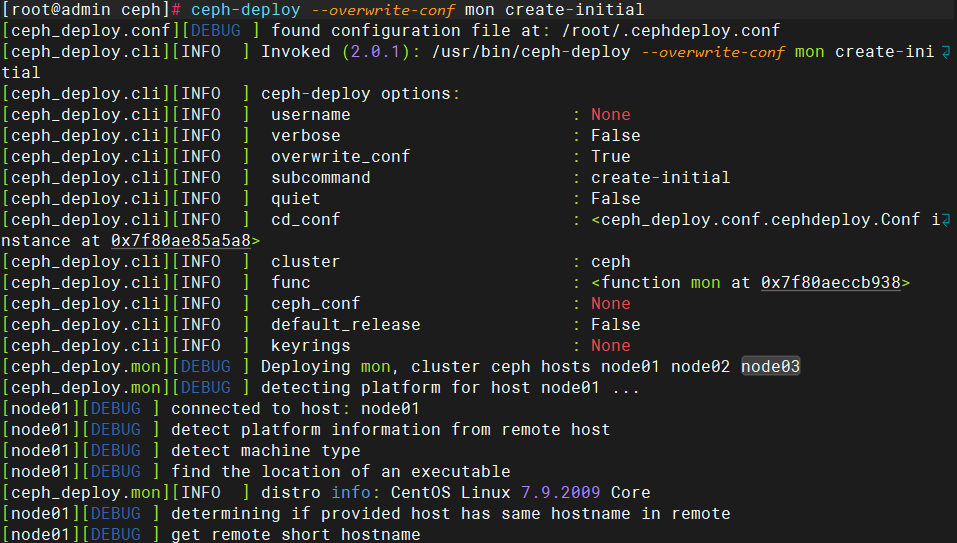Click the cd_conf option label
Image resolution: width=957 pixels, height=543 pixels.
point(305,220)
